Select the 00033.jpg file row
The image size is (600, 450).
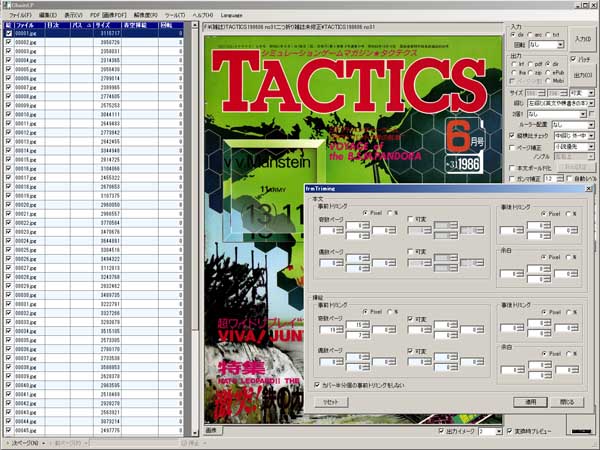click(x=94, y=322)
